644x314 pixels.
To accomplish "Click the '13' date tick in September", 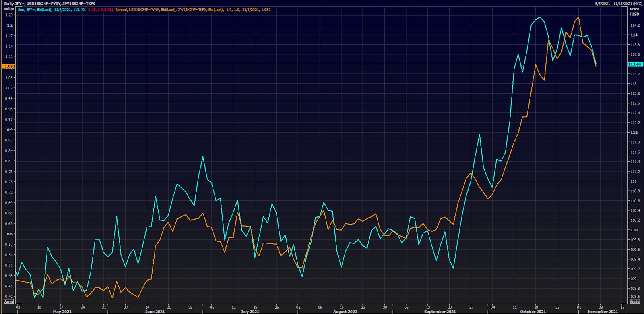I will [x=428, y=307].
